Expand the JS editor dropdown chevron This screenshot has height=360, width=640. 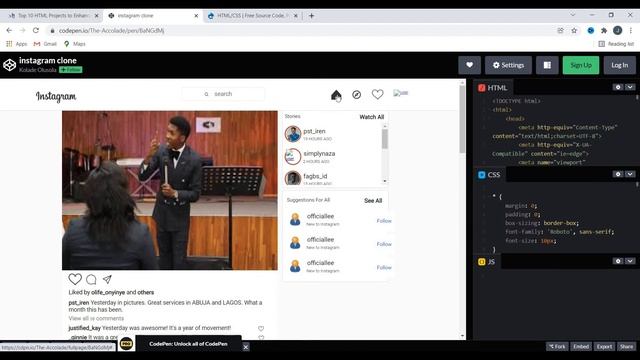(x=630, y=261)
